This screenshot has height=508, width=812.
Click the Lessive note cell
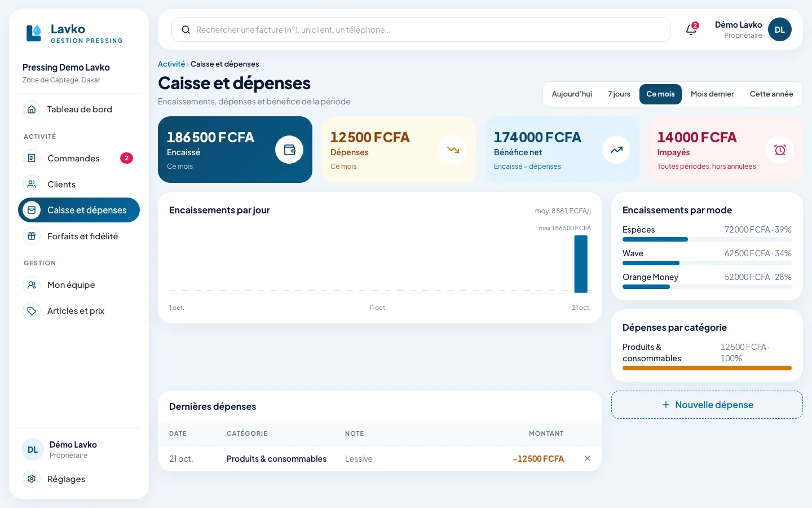[x=359, y=459]
